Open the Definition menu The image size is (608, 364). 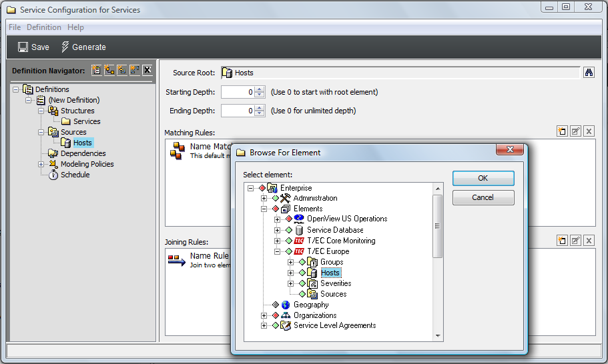(44, 27)
